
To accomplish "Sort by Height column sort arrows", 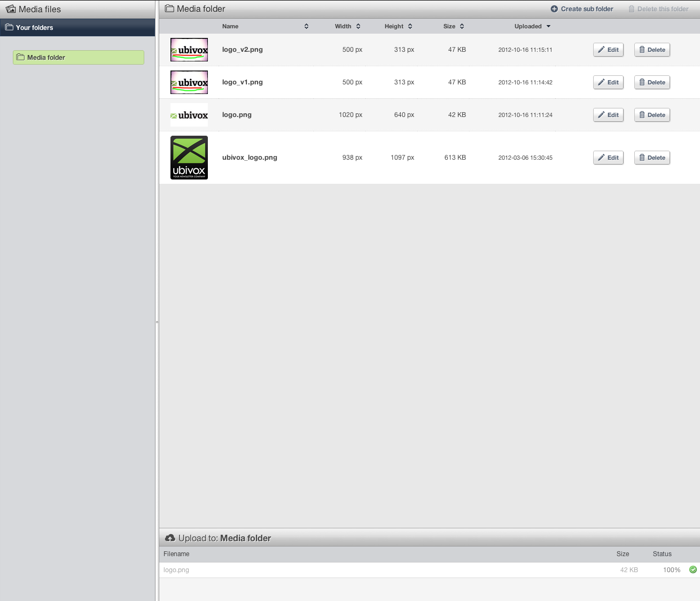I will 410,26.
